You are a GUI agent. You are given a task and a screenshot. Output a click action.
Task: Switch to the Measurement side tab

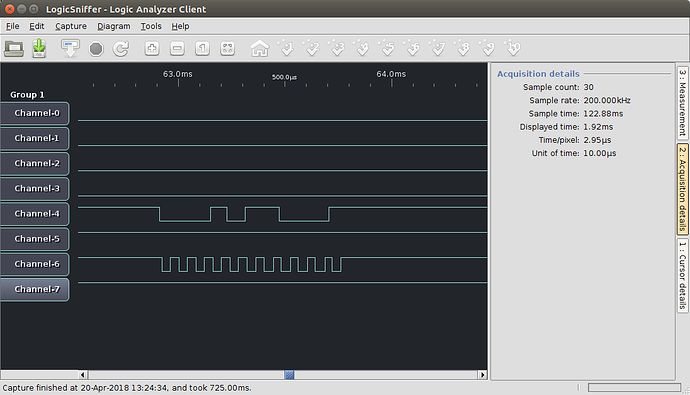[x=682, y=102]
